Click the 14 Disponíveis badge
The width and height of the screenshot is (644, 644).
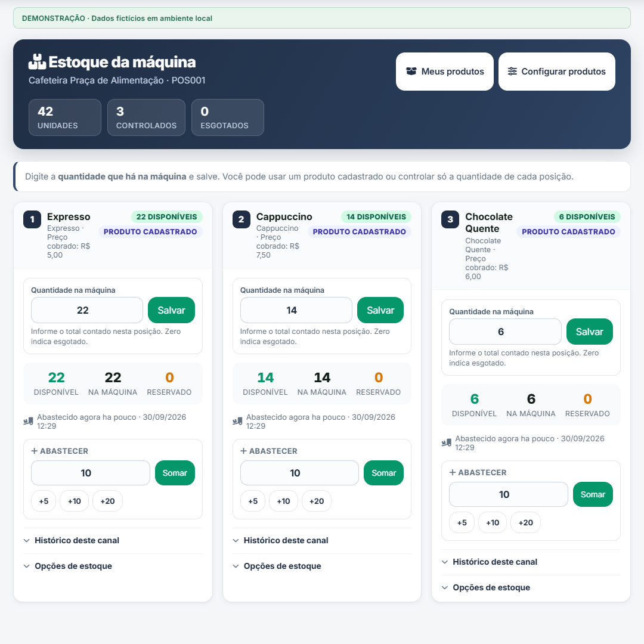[x=376, y=217]
